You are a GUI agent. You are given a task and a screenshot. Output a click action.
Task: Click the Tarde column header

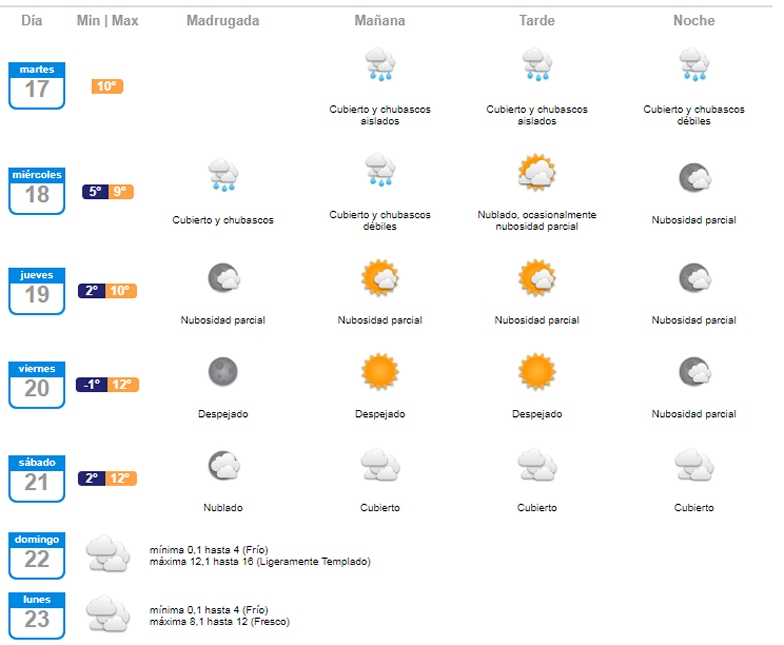tap(537, 21)
